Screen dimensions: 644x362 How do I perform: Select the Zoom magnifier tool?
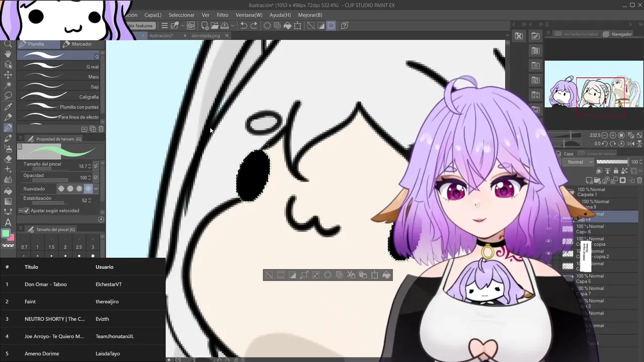[x=8, y=44]
